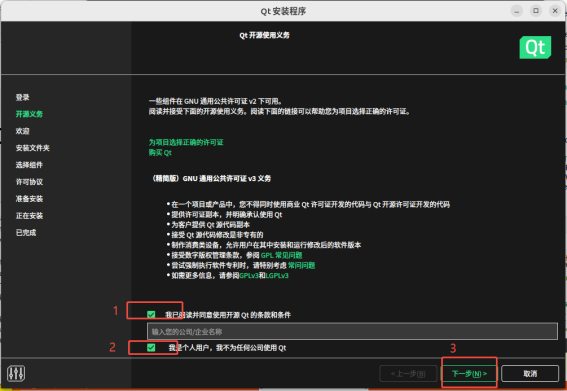Screen dimensions: 567x391
Task: Select the 已完成 step in sidebar
Action: point(26,233)
